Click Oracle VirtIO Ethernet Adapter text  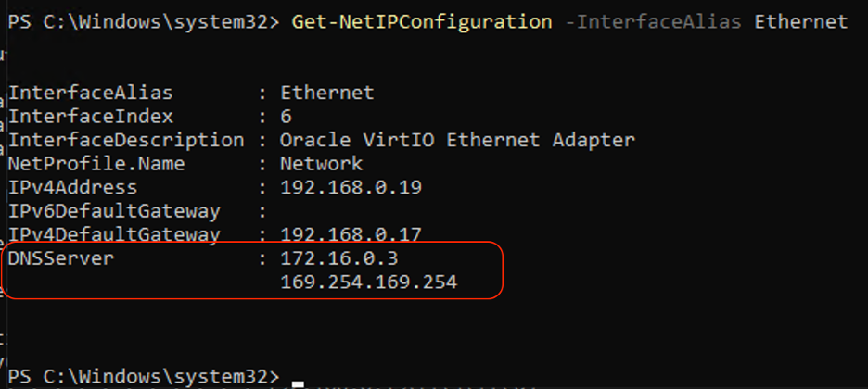point(457,140)
